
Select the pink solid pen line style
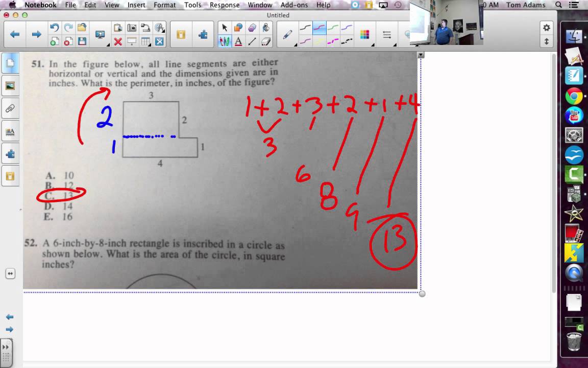[306, 41]
